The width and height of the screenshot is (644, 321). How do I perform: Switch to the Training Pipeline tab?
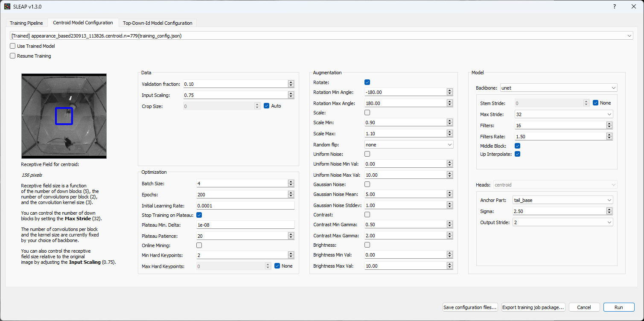point(26,23)
